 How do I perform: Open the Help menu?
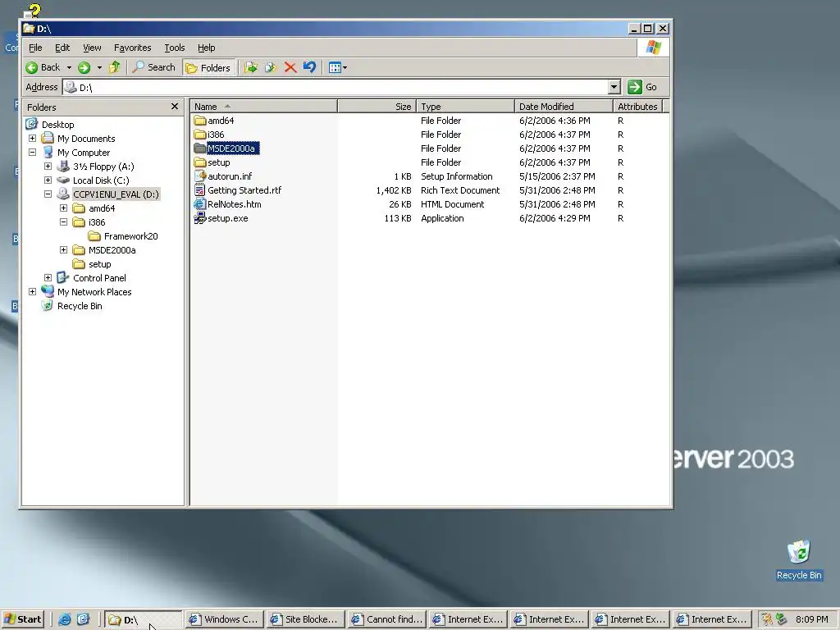[206, 48]
